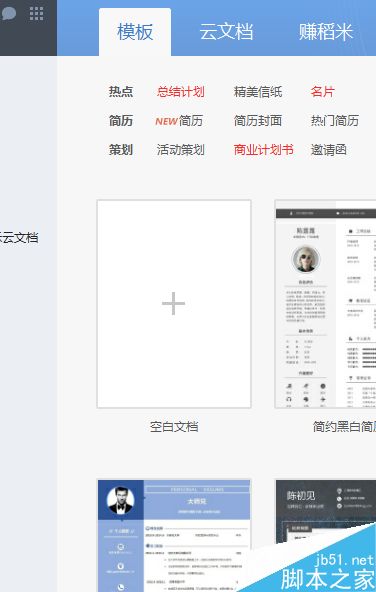Open 总结计划 templates link
Viewport: 376px width, 592px height.
181,92
